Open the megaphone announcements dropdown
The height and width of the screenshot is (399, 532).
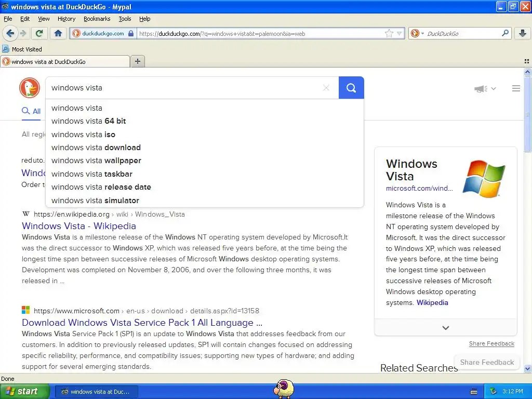485,88
